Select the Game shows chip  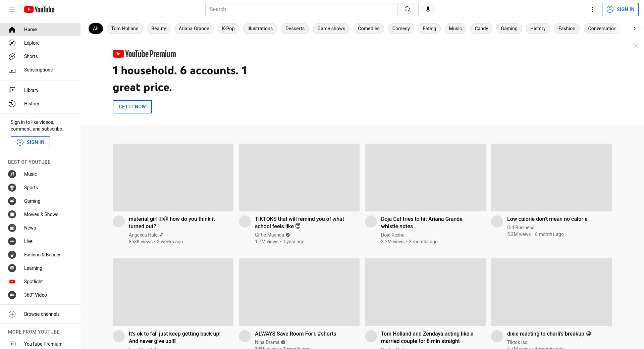pos(331,29)
